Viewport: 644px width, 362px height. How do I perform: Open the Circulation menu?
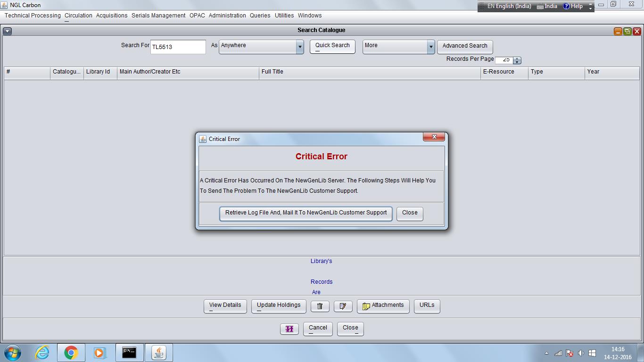[78, 16]
